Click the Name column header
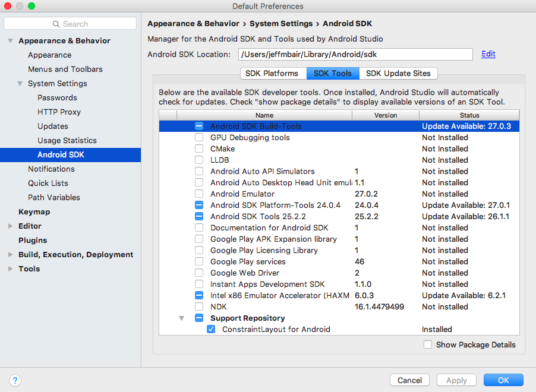Screen dimensions: 536x392 point(264,115)
